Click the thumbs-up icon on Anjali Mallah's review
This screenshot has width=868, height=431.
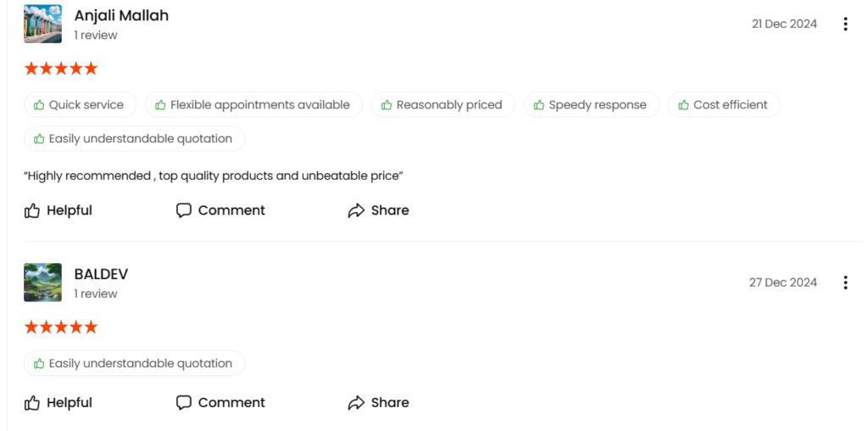pos(32,210)
